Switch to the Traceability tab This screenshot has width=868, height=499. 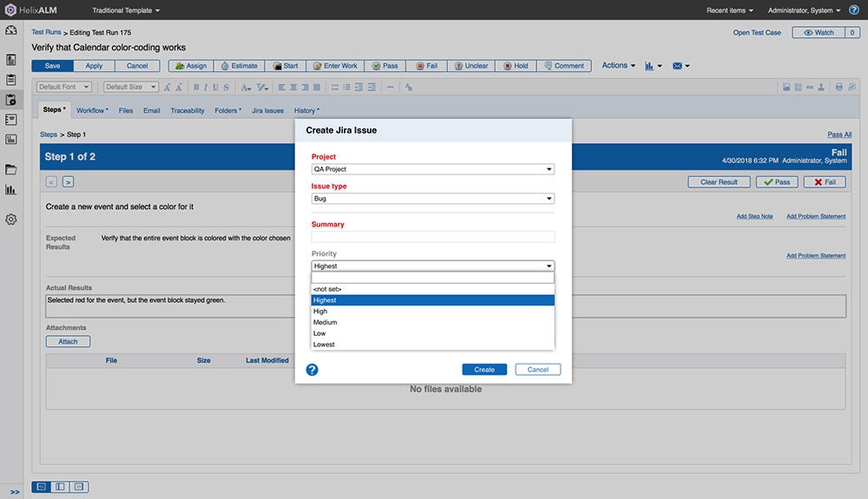(x=187, y=110)
